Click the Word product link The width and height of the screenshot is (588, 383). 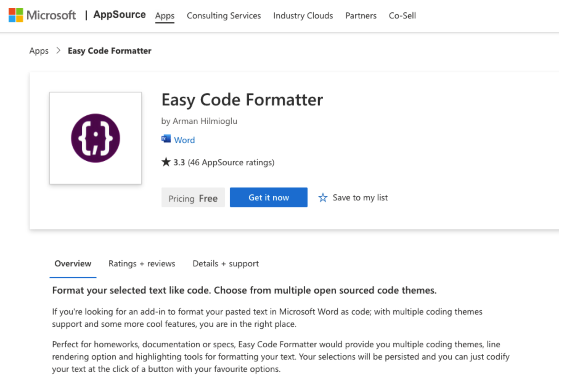tap(184, 140)
